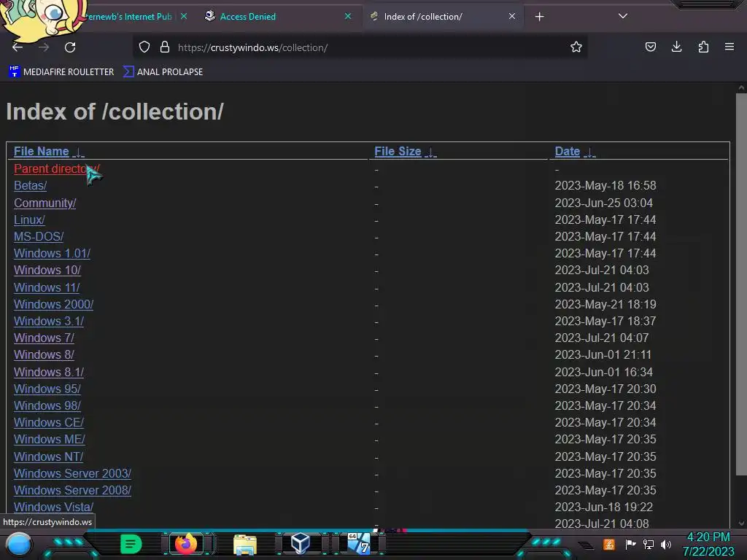Screen dimensions: 747x560
Task: Open the second bookmark with sigma icon
Action: click(x=163, y=72)
